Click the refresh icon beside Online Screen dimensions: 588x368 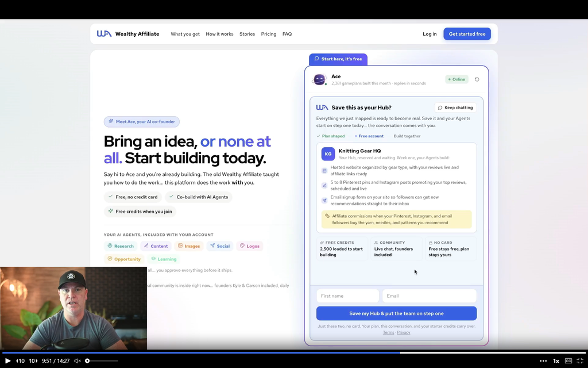[x=477, y=79]
